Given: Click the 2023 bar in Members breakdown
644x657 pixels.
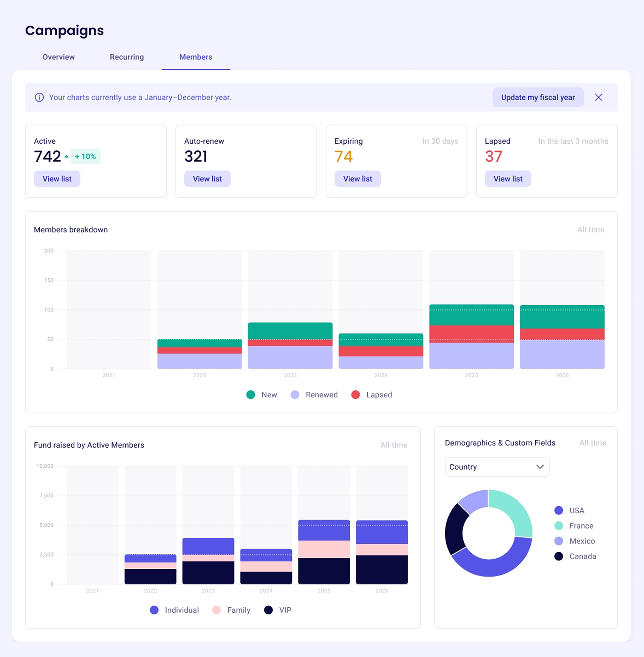Looking at the screenshot, I should (x=290, y=345).
